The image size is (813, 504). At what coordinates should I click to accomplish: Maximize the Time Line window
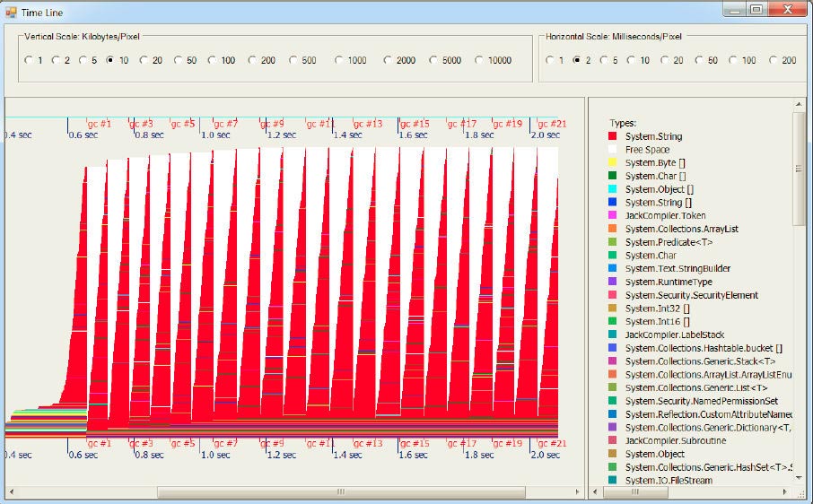pos(756,9)
